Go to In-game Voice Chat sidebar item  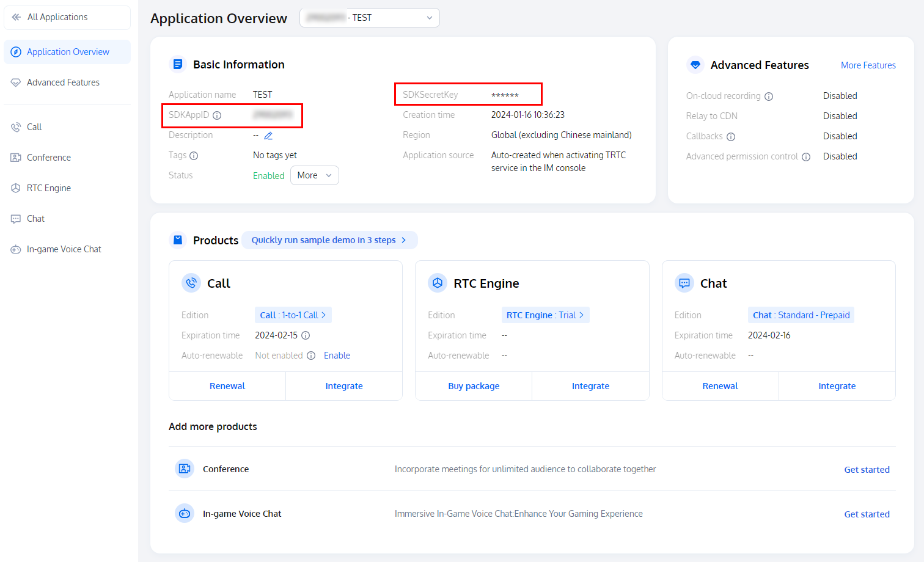[64, 249]
